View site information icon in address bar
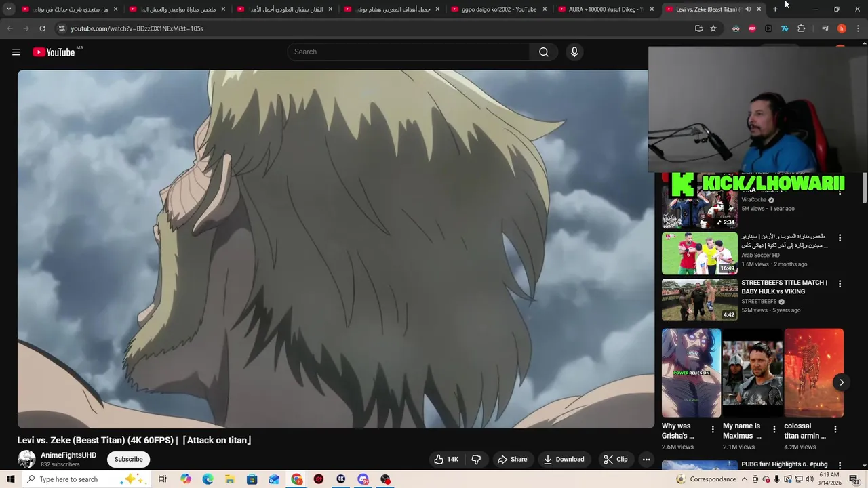 click(x=62, y=28)
